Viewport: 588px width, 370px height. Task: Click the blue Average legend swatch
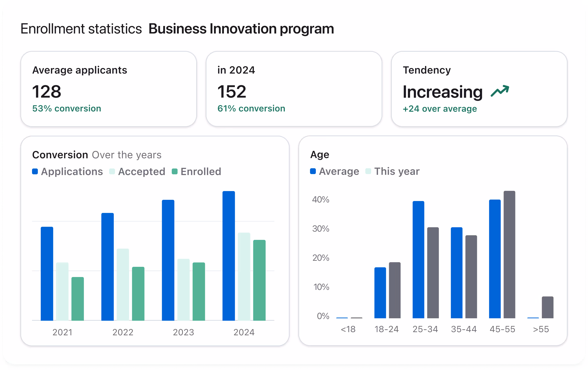pos(313,171)
